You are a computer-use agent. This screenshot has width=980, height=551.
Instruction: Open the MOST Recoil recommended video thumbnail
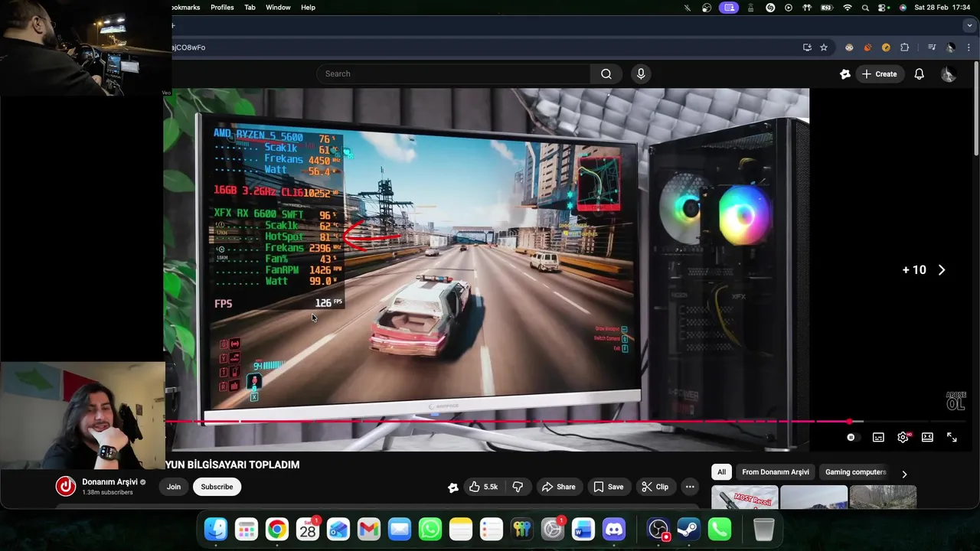coord(744,497)
